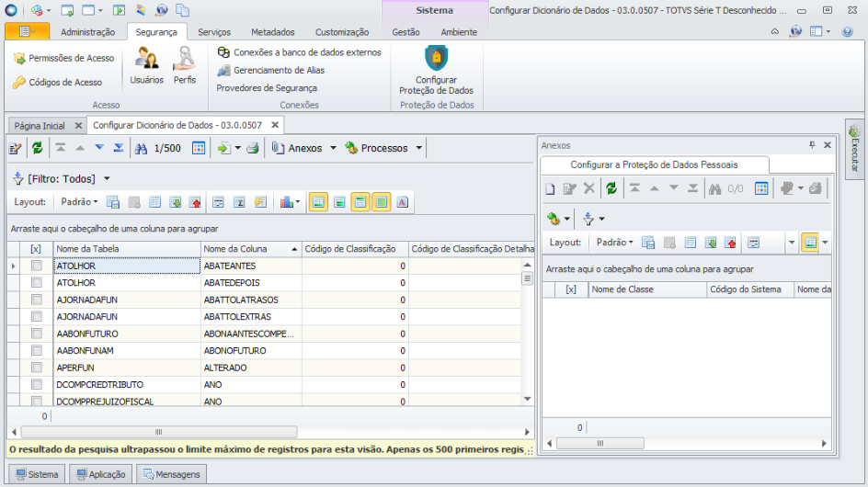This screenshot has width=868, height=487.
Task: Click the globe icon in ribbon corner
Action: [795, 31]
